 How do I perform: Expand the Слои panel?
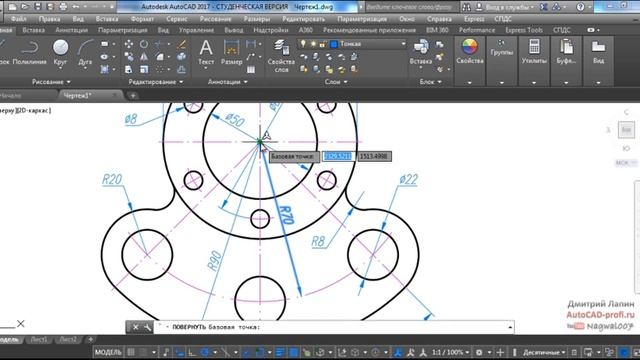[x=336, y=82]
